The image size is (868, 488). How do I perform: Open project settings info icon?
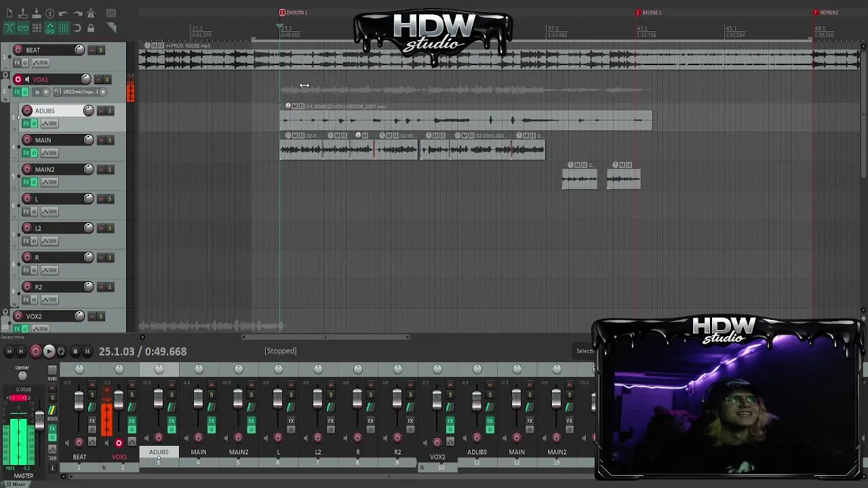point(50,14)
